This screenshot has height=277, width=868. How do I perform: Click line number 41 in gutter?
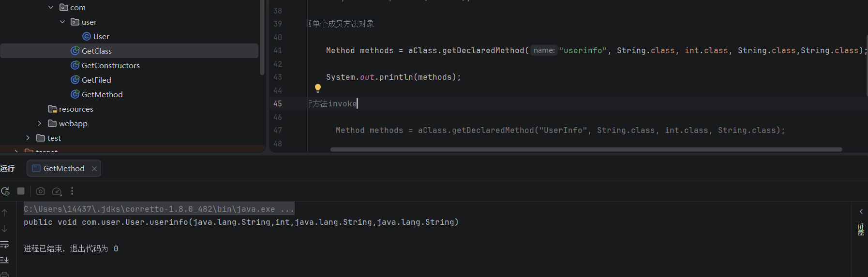coord(278,50)
